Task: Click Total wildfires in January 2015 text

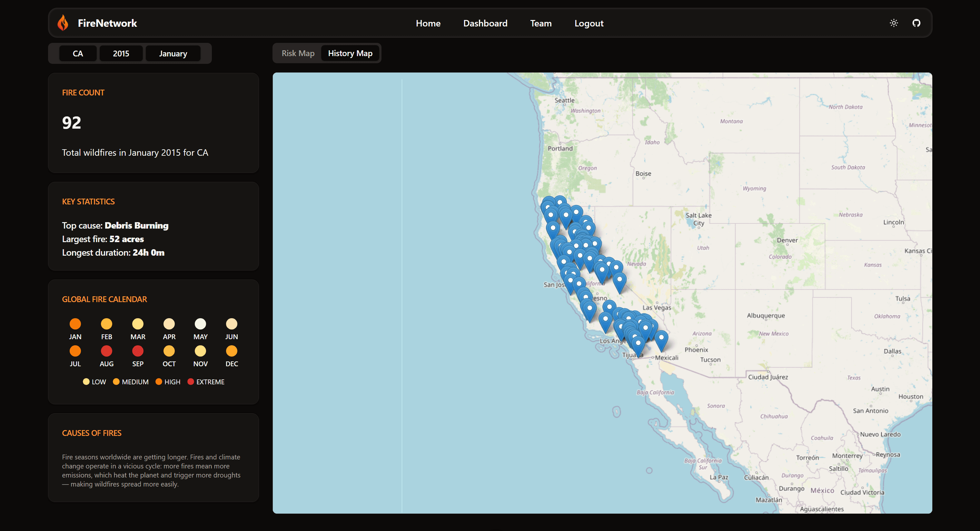Action: (x=135, y=152)
